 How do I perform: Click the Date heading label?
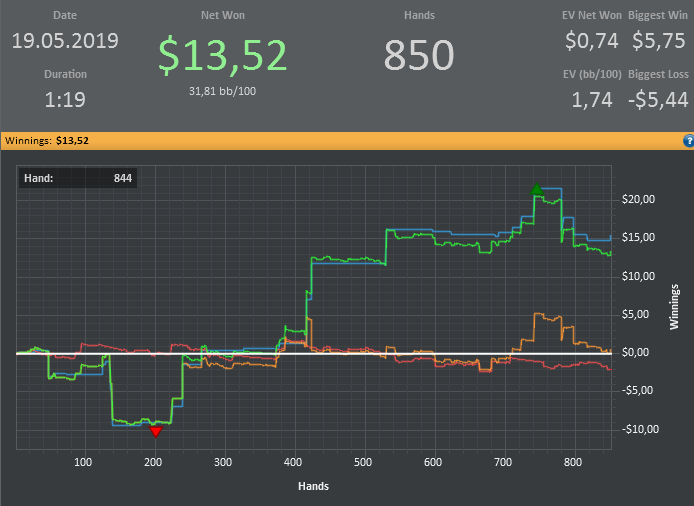(x=65, y=15)
